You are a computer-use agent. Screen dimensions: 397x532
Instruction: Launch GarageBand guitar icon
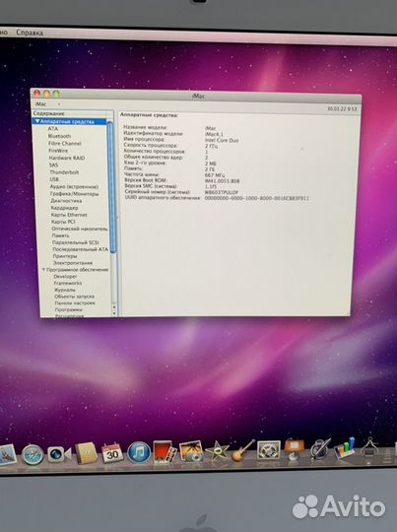point(242,450)
